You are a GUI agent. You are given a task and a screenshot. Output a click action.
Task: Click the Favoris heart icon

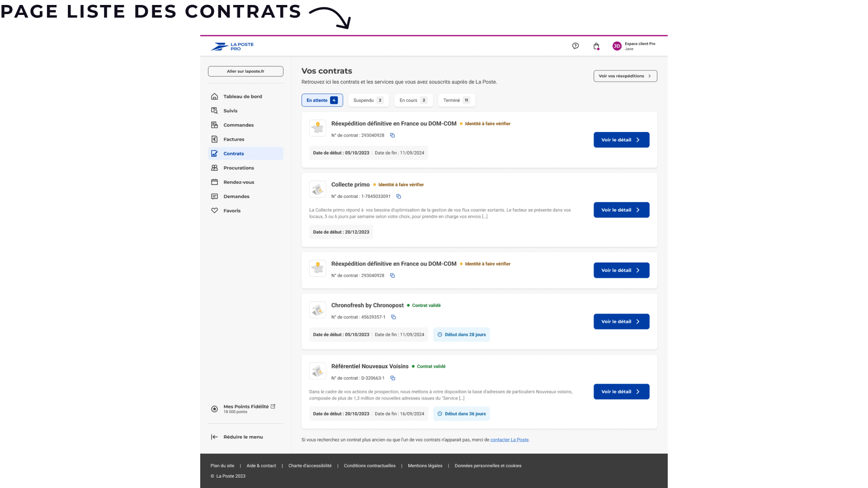(215, 211)
